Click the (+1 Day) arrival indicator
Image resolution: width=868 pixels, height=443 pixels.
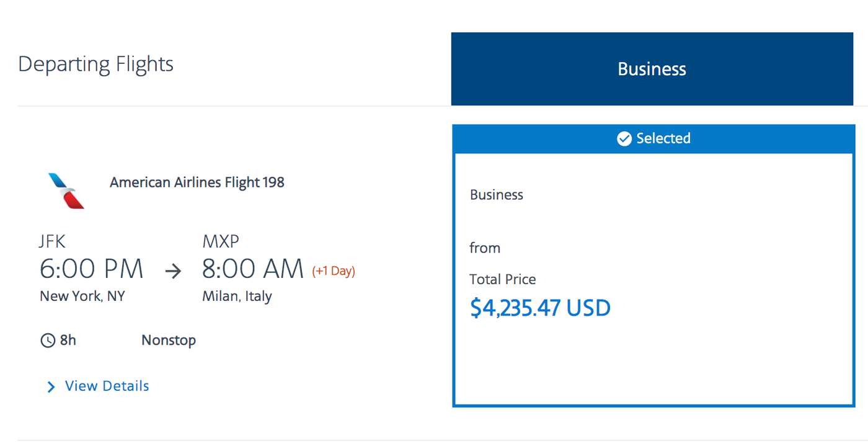[x=333, y=271]
